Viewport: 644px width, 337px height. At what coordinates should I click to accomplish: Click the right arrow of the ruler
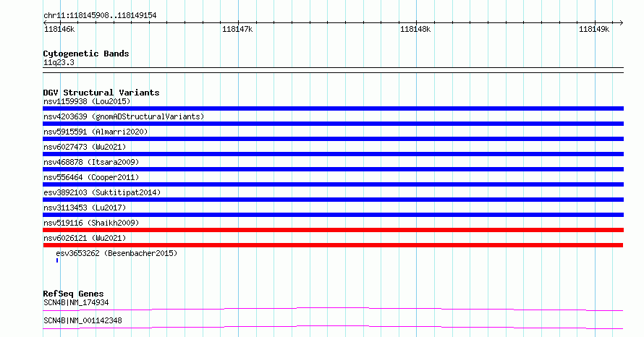click(621, 23)
